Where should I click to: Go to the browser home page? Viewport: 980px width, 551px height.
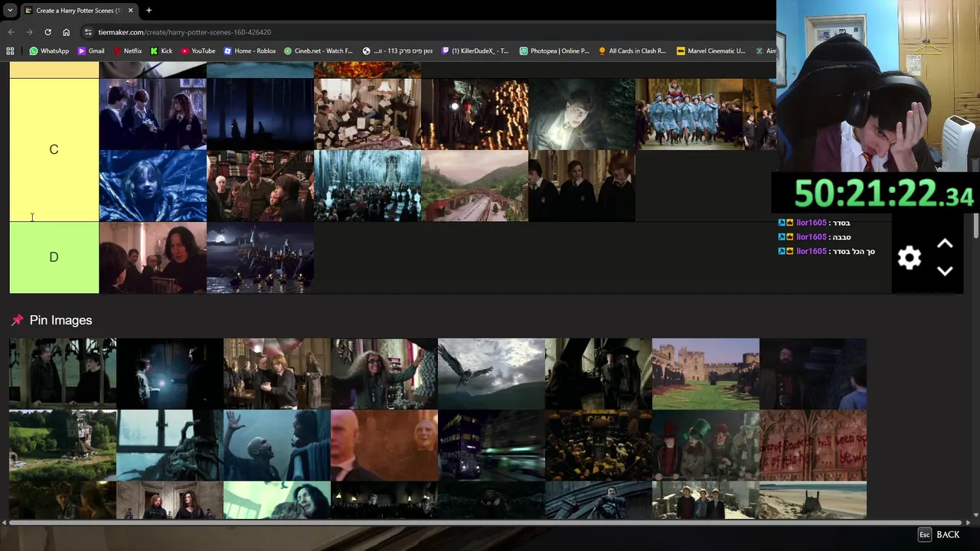[x=66, y=32]
